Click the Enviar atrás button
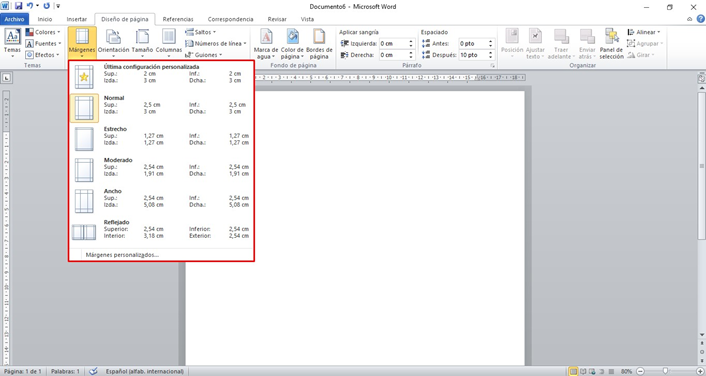 pos(587,43)
